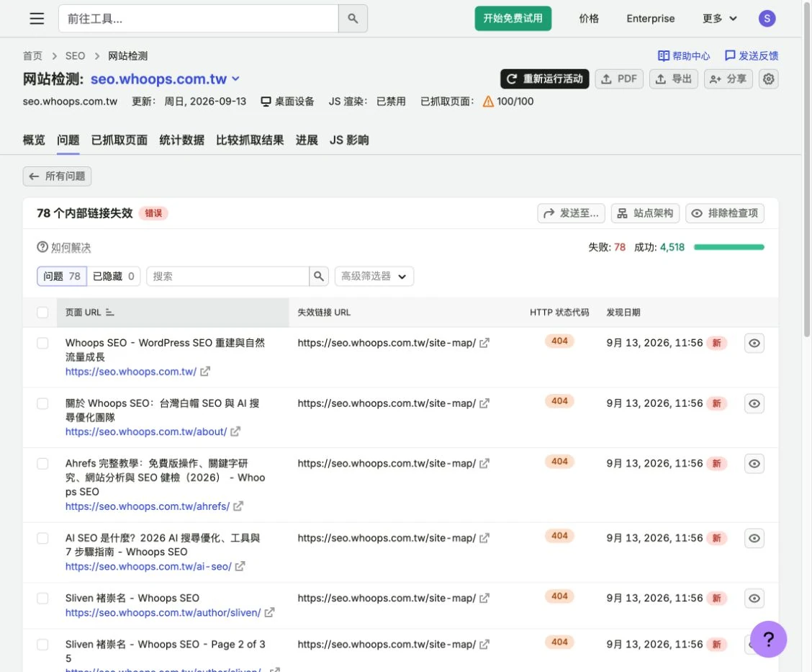Switch to the 已抓取页面 tab
This screenshot has height=672, width=812.
(x=119, y=140)
